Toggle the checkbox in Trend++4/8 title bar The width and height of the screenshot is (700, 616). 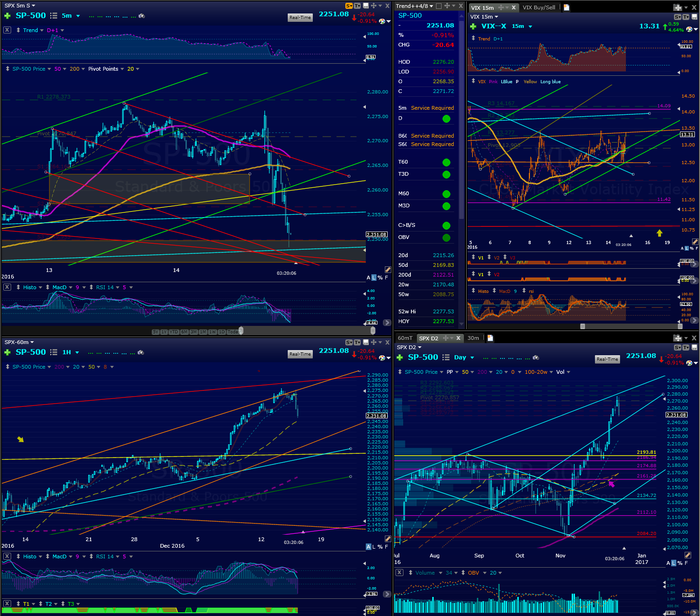click(439, 6)
